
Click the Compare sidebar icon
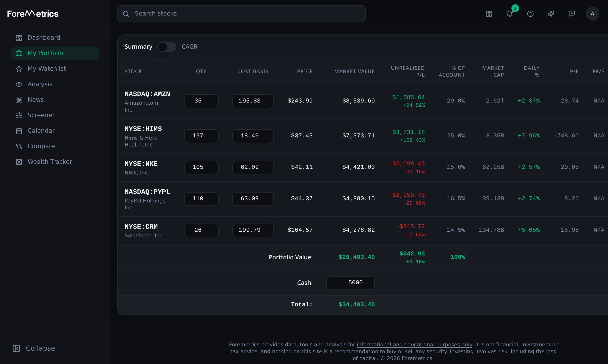click(19, 146)
